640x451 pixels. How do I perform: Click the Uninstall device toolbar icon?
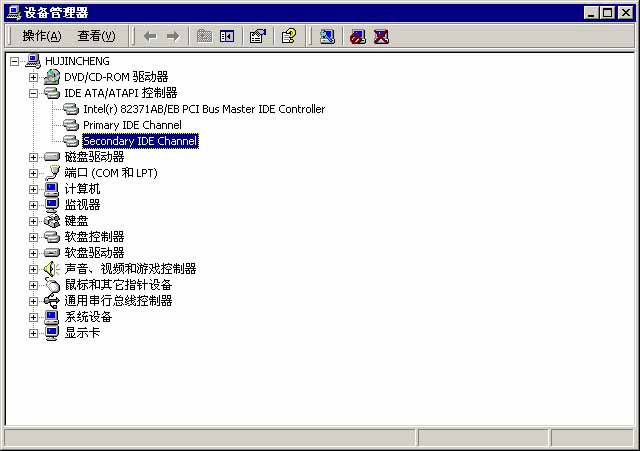coord(381,36)
